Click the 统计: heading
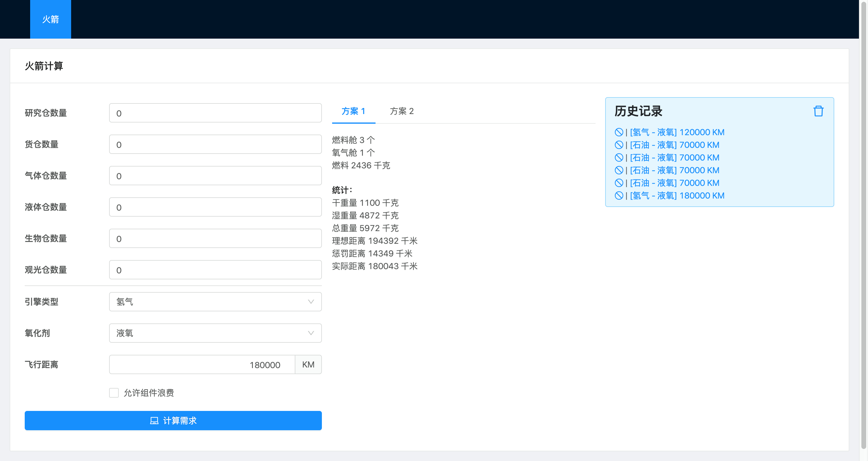 [342, 190]
